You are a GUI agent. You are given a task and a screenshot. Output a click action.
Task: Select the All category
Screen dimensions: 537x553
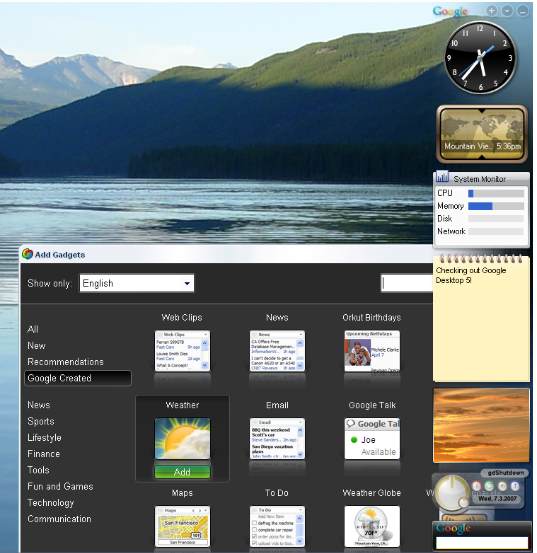point(33,329)
